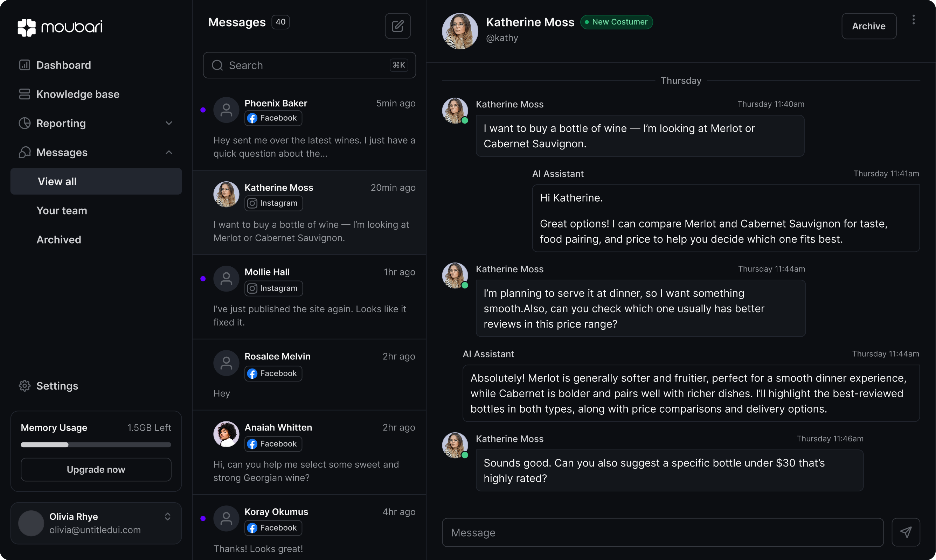The width and height of the screenshot is (936, 560).
Task: Click Katherine Moss's header profile picture
Action: [x=460, y=31]
